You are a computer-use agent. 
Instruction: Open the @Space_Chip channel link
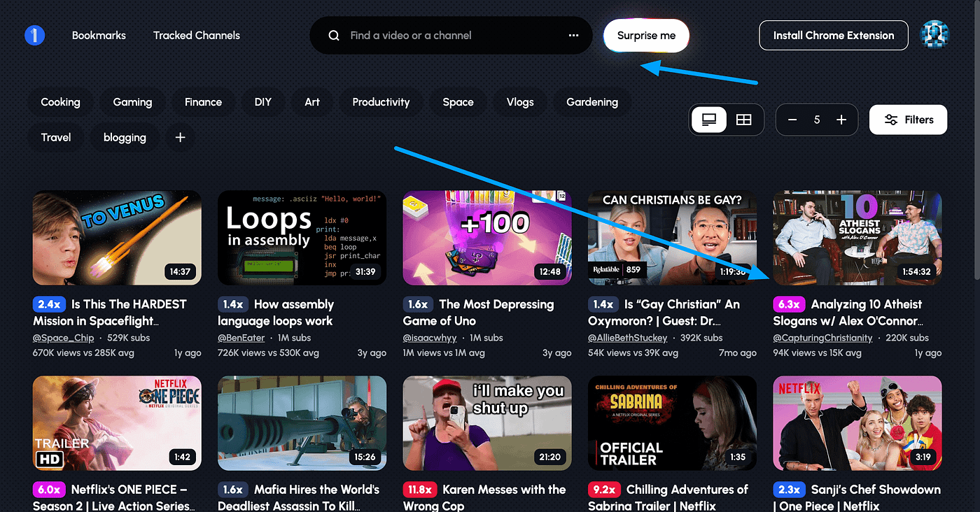coord(63,338)
